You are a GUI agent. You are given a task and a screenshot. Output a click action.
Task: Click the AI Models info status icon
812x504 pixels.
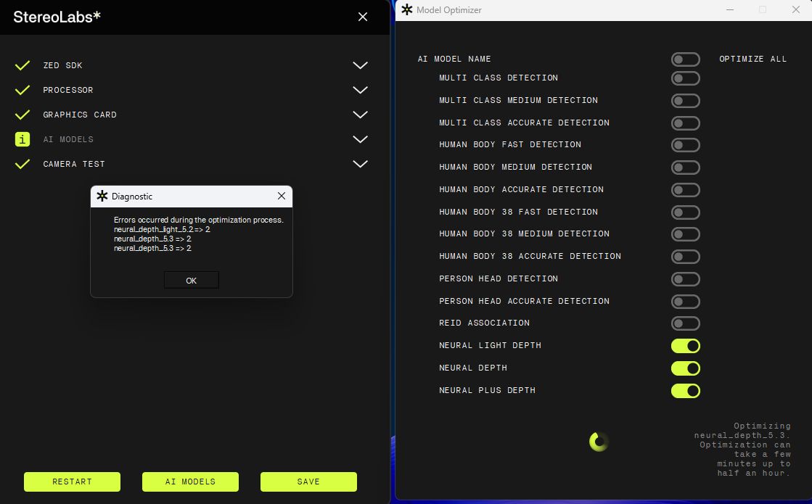point(22,139)
